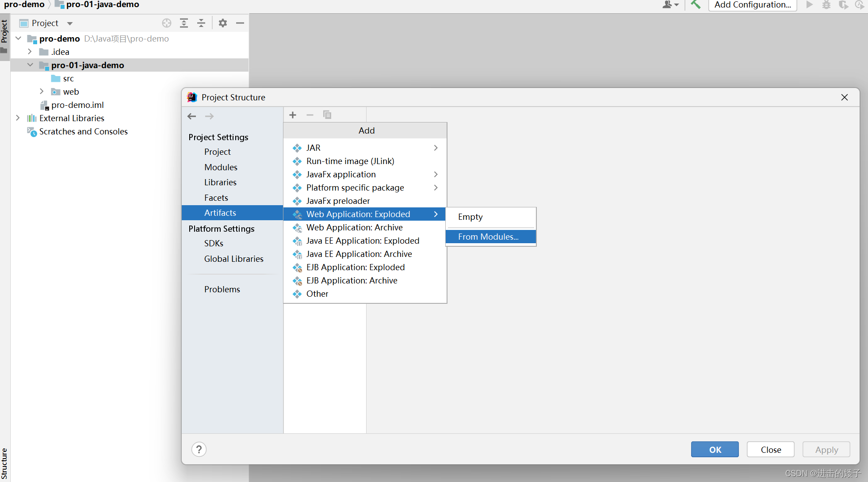
Task: Open Project panel settings gear
Action: 223,23
